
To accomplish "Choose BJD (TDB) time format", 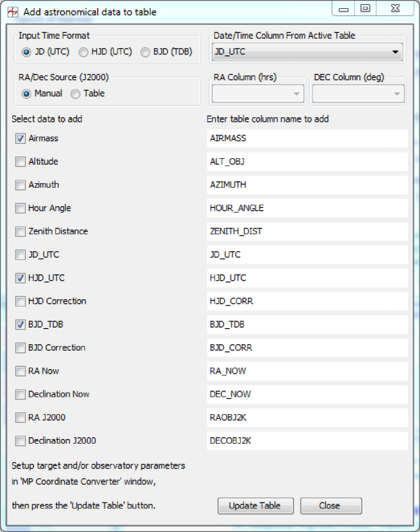I will 146,52.
